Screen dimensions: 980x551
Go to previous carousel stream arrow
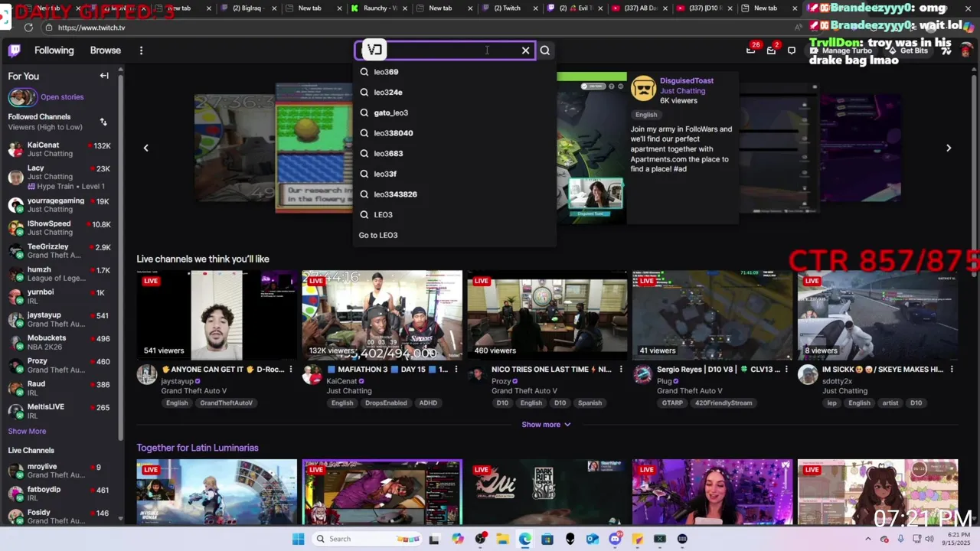click(146, 148)
